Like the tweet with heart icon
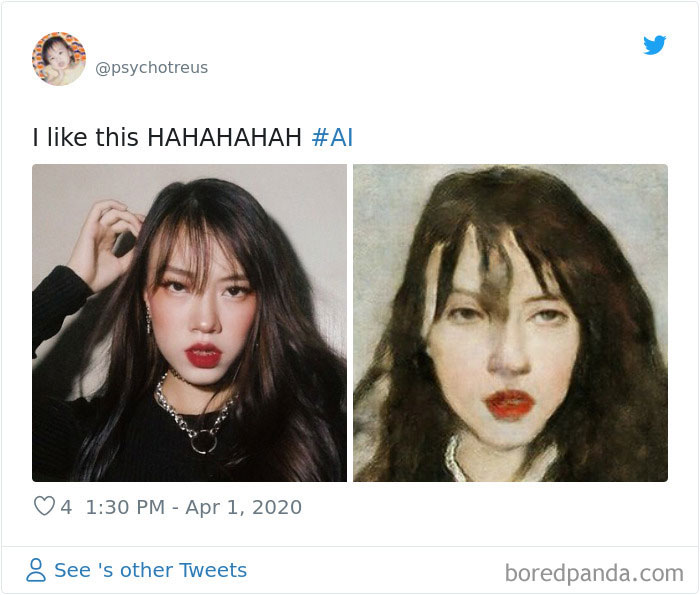The height and width of the screenshot is (595, 700). pyautogui.click(x=44, y=507)
